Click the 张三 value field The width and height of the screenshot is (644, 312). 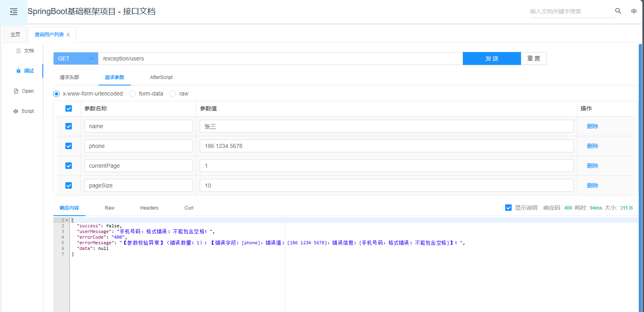(x=387, y=126)
